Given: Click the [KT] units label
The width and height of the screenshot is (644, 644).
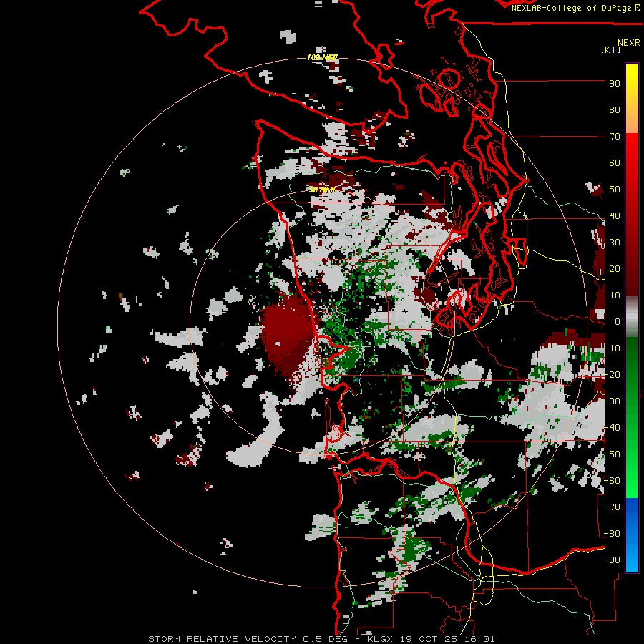Looking at the screenshot, I should 611,49.
